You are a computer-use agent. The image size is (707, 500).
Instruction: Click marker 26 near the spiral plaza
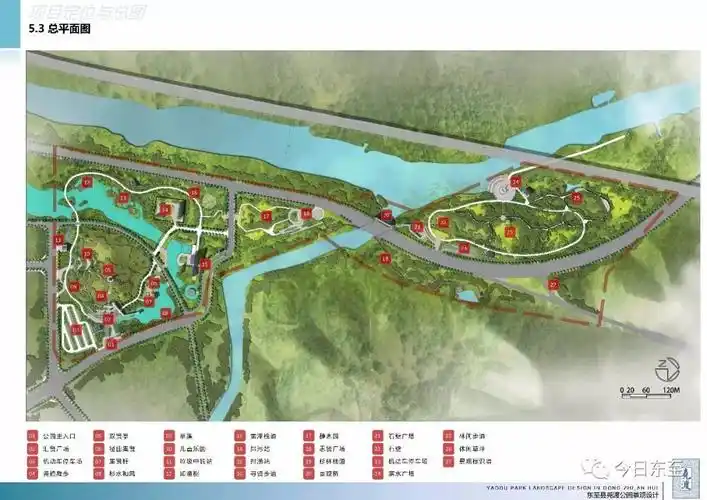tap(516, 181)
